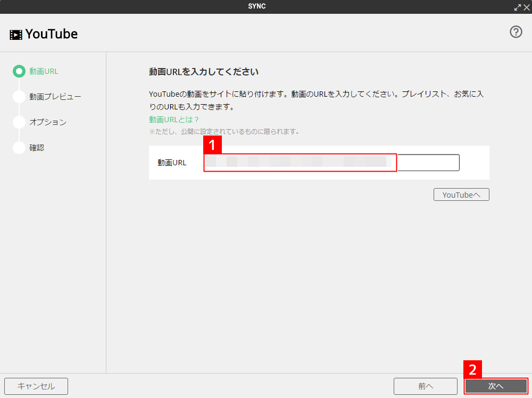Open the 動画URLとは？ help link
Screen dimensions: 532x398
coord(174,120)
